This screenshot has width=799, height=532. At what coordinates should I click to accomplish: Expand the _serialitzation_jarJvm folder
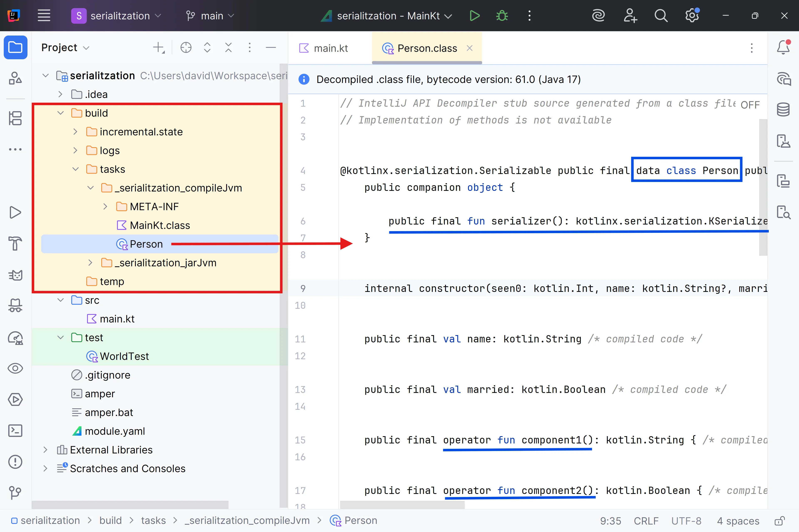pos(90,263)
